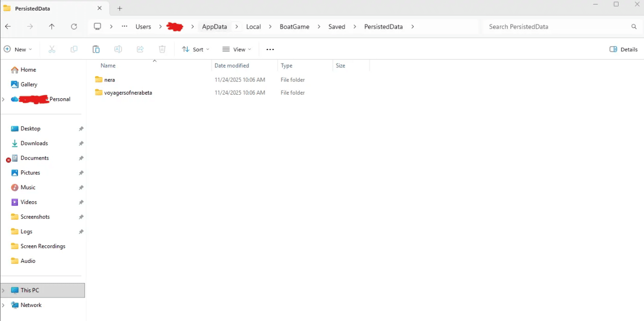This screenshot has width=644, height=321.
Task: Open the View dropdown menu
Action: point(236,49)
